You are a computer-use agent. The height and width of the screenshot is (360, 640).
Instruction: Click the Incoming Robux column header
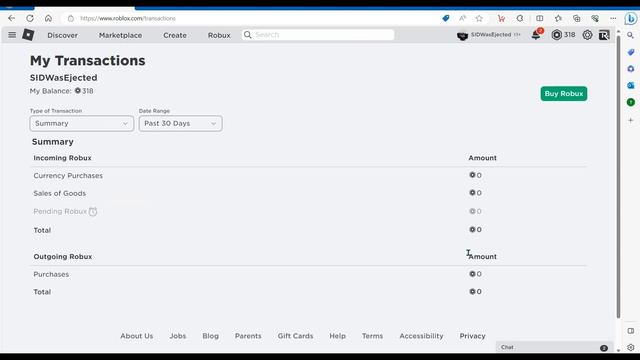[62, 158]
